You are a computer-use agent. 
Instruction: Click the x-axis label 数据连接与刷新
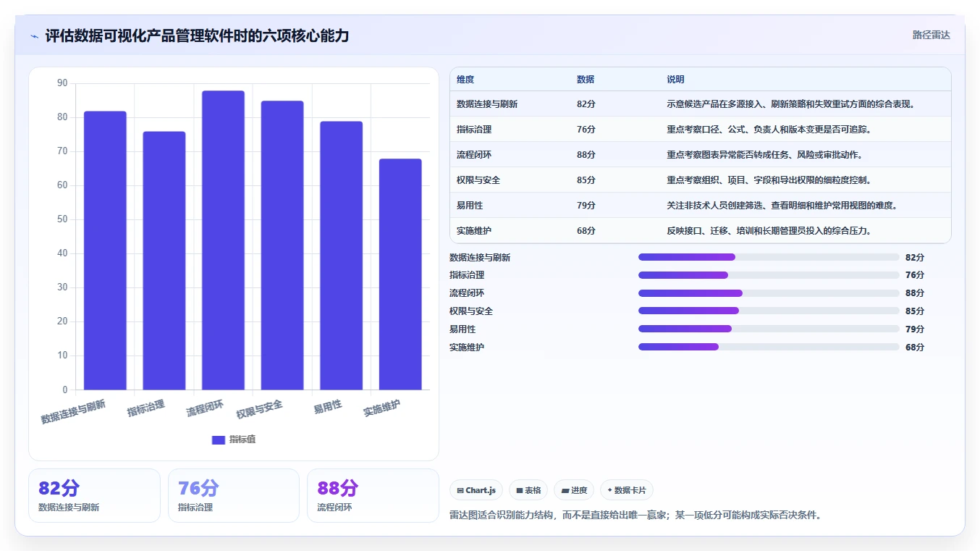[73, 412]
